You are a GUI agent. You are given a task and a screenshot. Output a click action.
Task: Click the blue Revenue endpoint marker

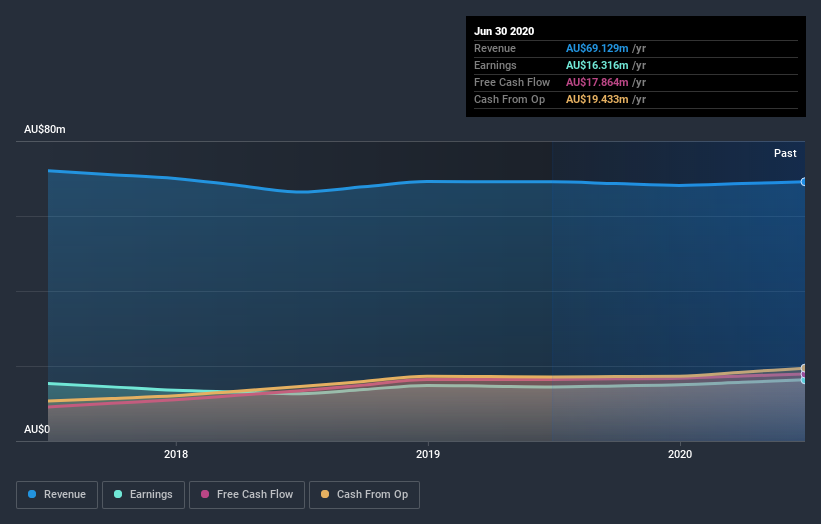point(803,182)
